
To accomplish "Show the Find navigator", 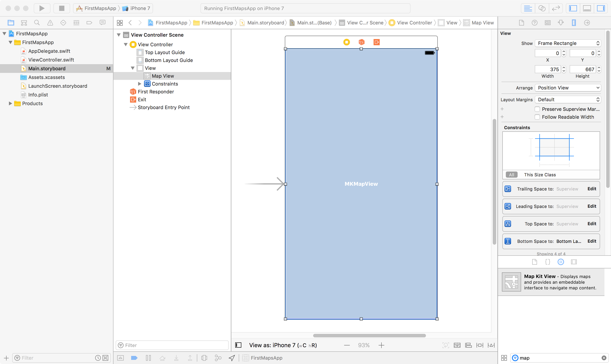I will coord(37,23).
